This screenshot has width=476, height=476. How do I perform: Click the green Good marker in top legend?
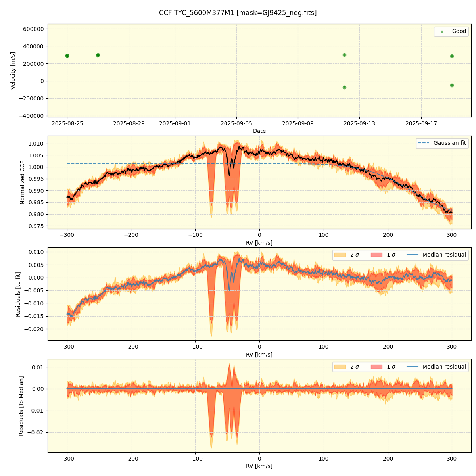442,31
